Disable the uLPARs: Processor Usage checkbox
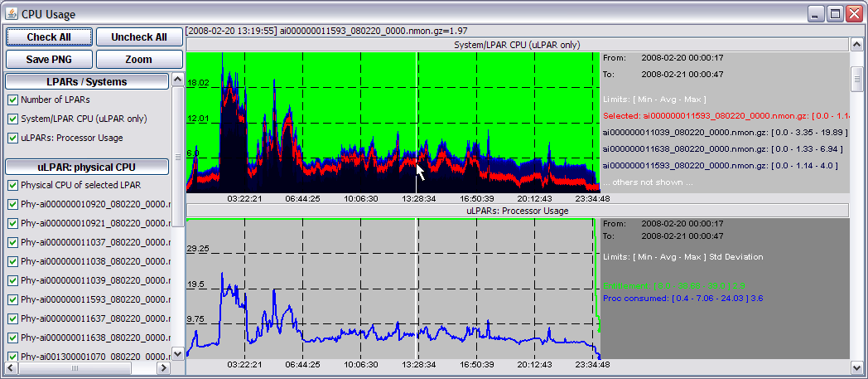Image resolution: width=868 pixels, height=379 pixels. pyautogui.click(x=12, y=138)
